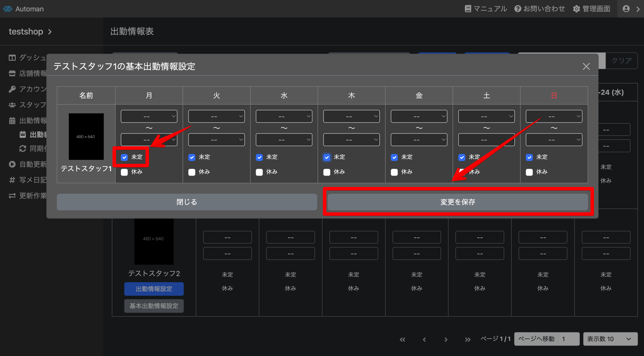The image size is (644, 356).
Task: Toggle Sunday's 未定 checkbox
Action: click(529, 157)
